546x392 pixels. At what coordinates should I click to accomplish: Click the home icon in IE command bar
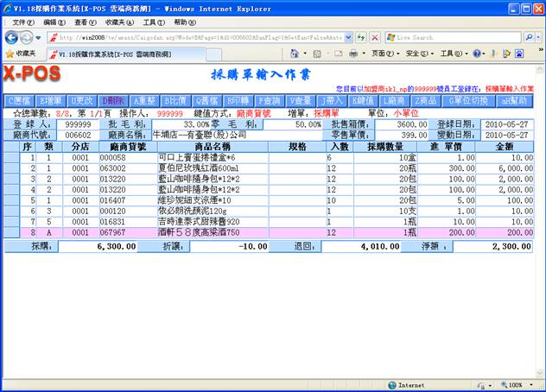(293, 54)
